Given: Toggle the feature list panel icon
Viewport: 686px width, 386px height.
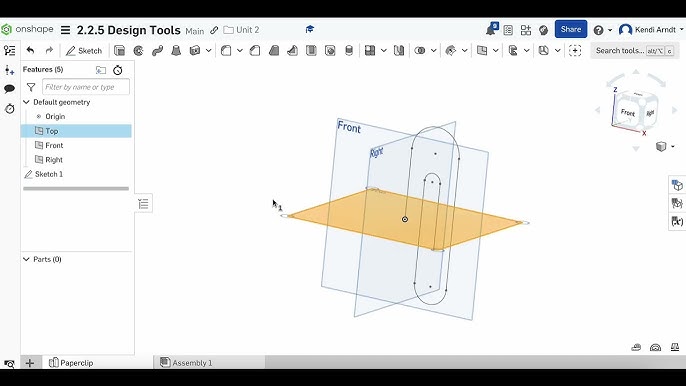Looking at the screenshot, I should click(x=9, y=50).
